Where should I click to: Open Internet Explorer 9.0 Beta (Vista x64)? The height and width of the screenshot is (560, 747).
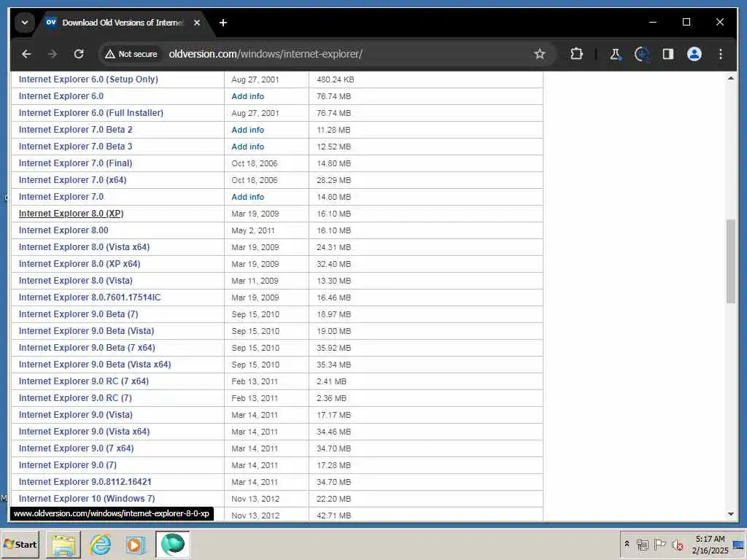[x=95, y=365]
